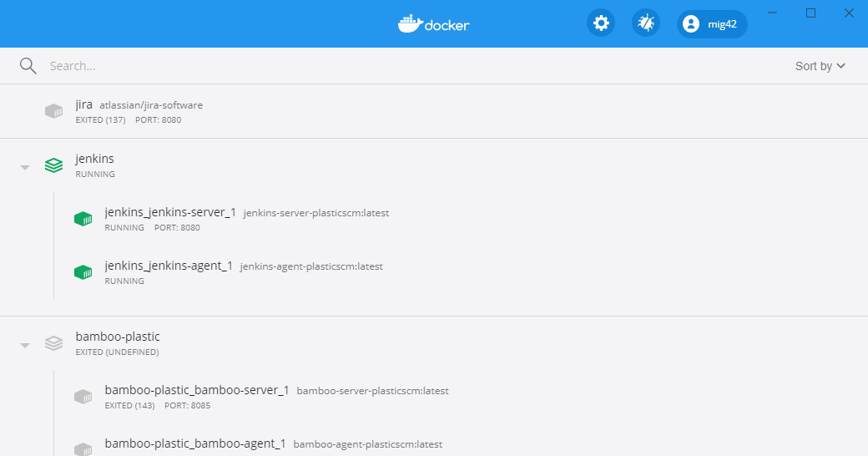Click atlassian/jira-software image label
Image resolution: width=868 pixels, height=456 pixels.
[x=151, y=105]
